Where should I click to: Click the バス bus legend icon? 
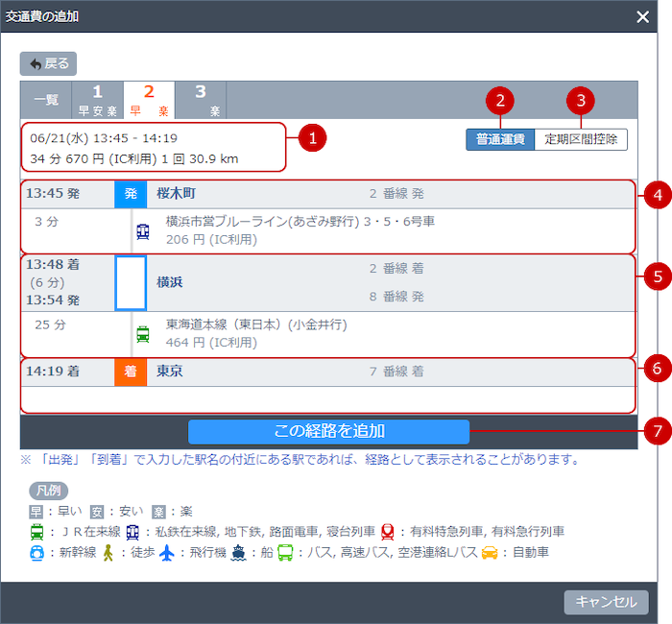(285, 552)
